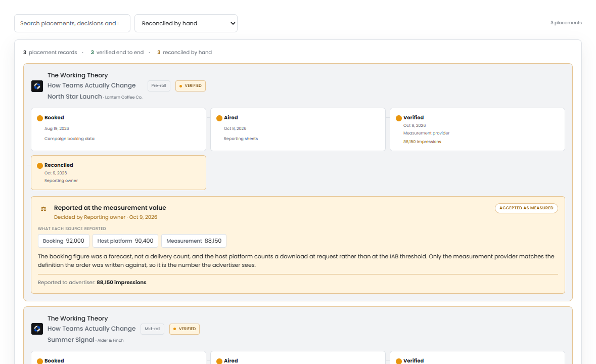Click 'Decided by Reporting owner · Oct 9, 2026' text
This screenshot has height=364, width=596.
point(105,217)
